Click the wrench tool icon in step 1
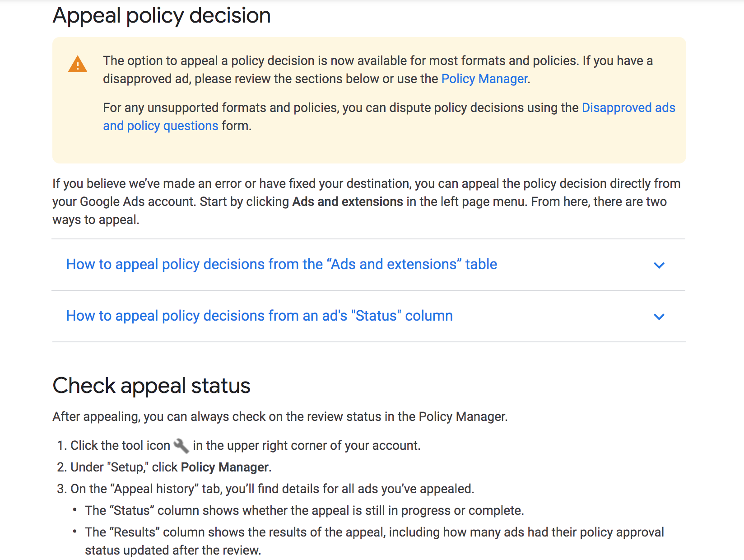 tap(181, 446)
